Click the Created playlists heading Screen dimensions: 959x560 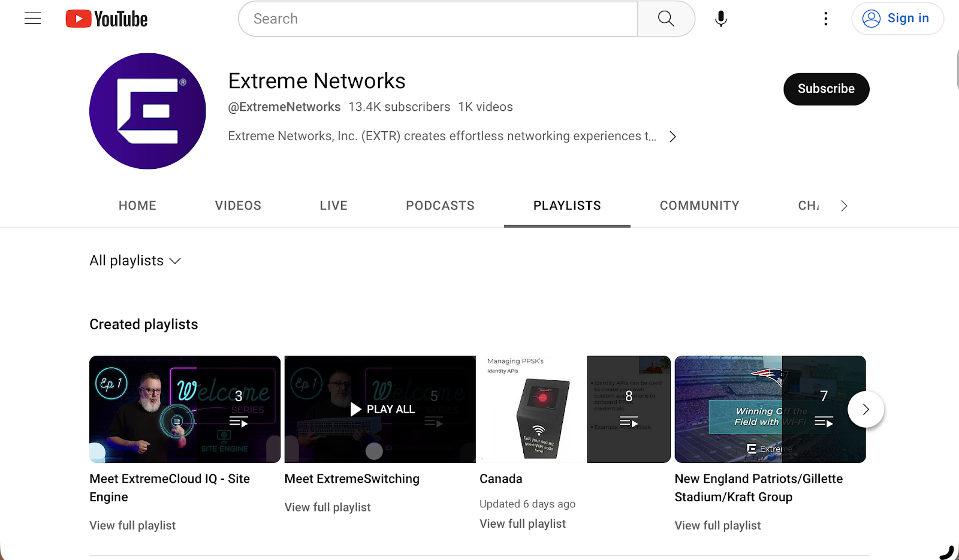coord(144,324)
